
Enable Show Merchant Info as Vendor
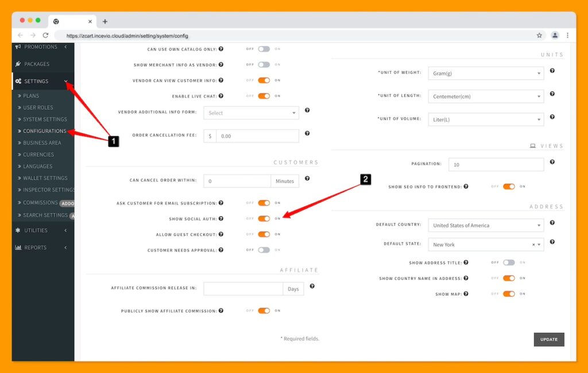[265, 65]
